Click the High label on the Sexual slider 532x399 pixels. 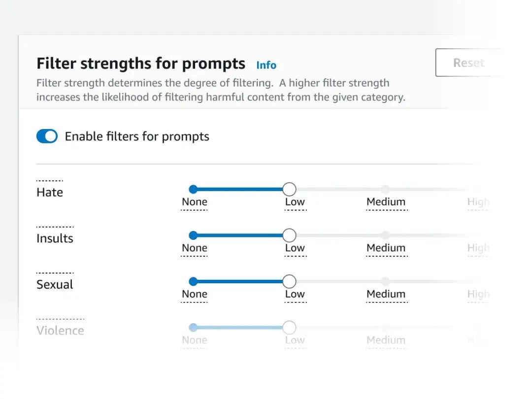(x=478, y=294)
